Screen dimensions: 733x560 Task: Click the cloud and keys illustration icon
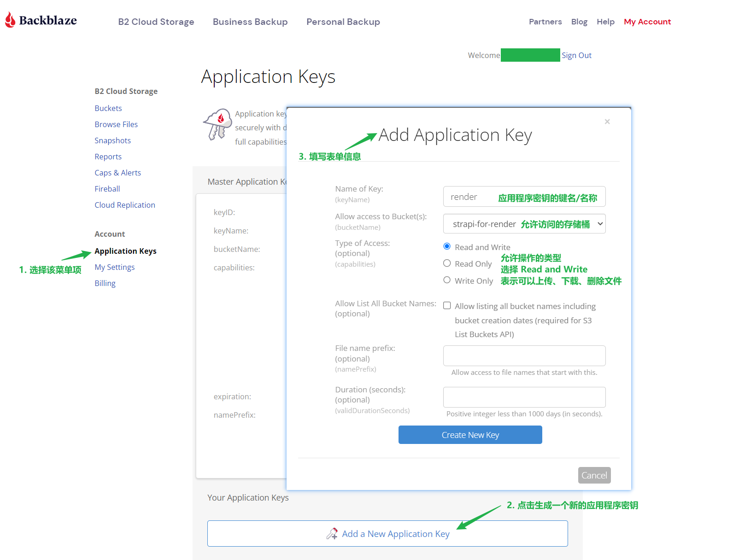[x=217, y=124]
